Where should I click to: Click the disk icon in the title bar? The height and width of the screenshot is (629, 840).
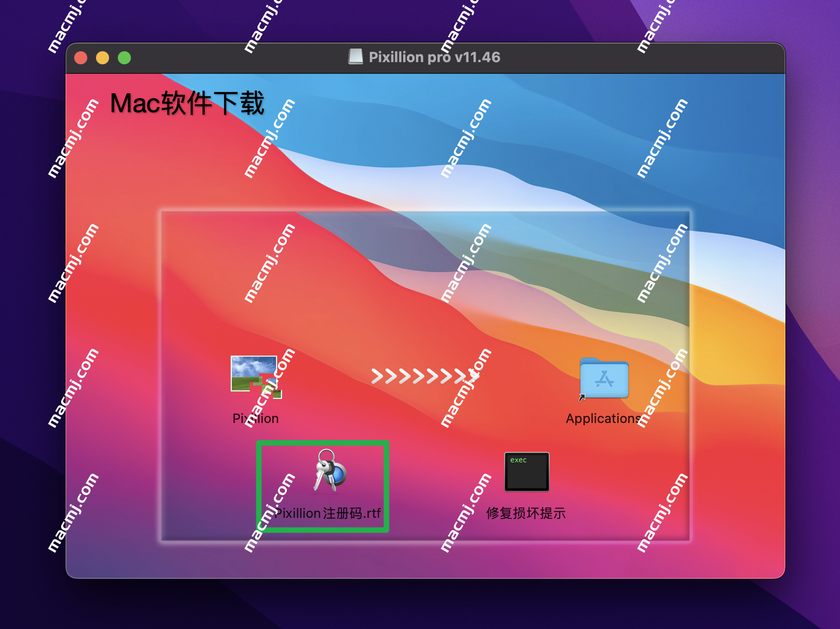(x=356, y=57)
